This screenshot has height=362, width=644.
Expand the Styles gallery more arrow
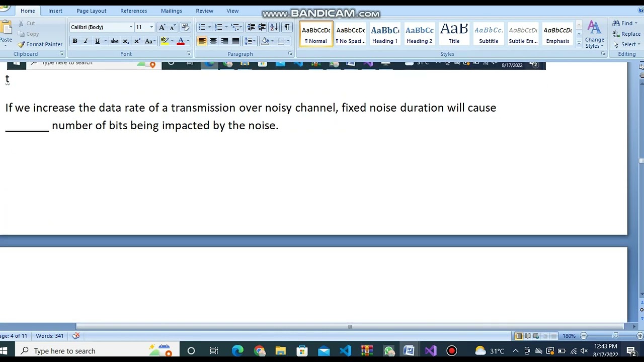(x=579, y=44)
